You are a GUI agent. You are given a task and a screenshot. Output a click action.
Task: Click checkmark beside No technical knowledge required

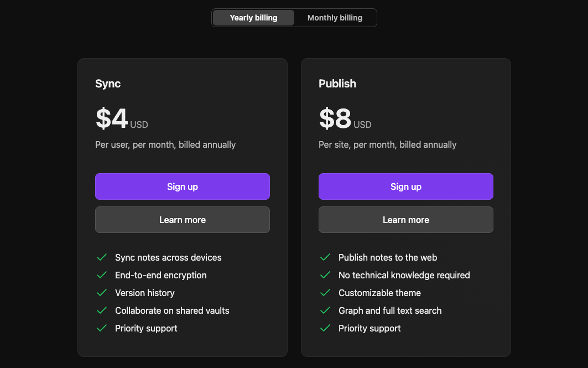tap(325, 275)
